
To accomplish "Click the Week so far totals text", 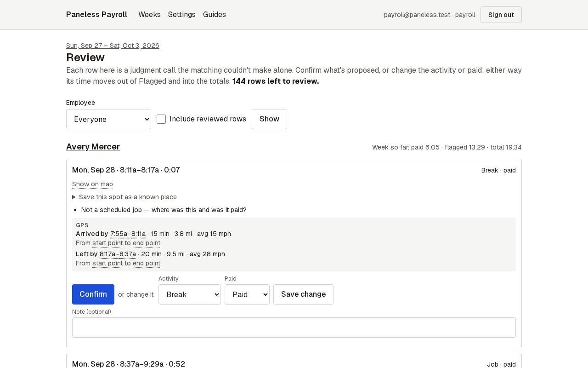I will pyautogui.click(x=447, y=147).
